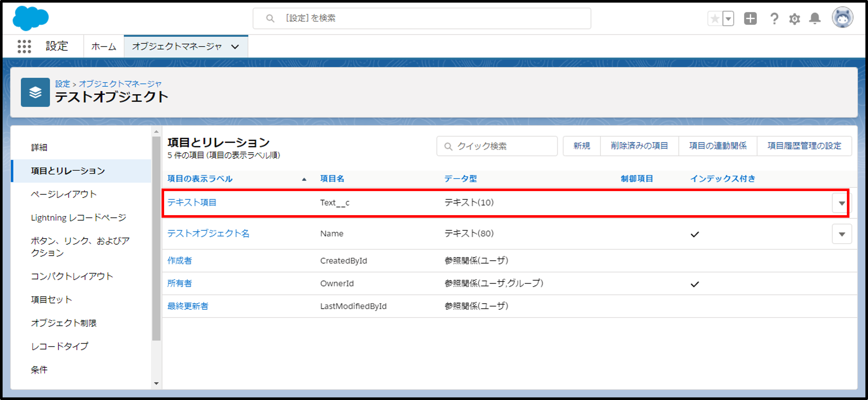Click the Salesforce cloud logo
This screenshot has height=400, width=868.
(30, 18)
